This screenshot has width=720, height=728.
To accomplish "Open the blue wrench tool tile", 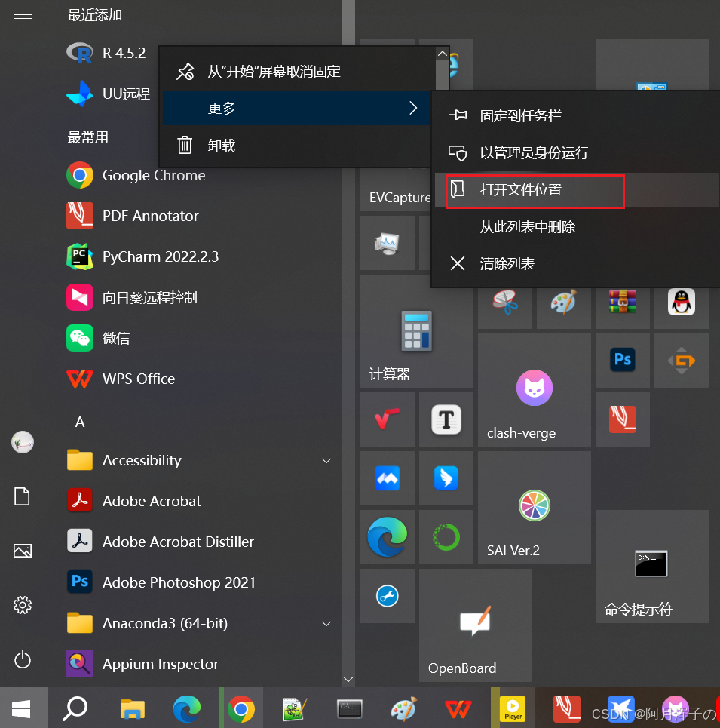I will (388, 596).
